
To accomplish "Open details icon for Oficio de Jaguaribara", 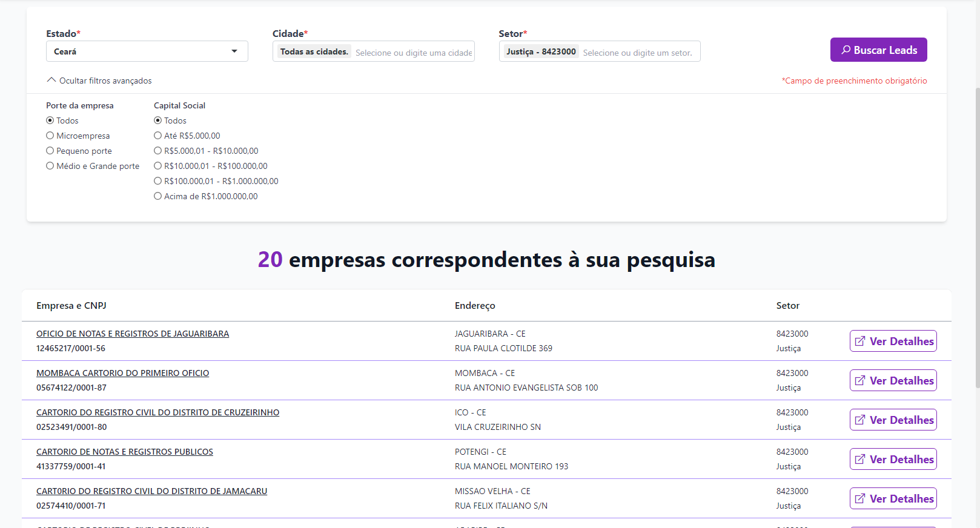I will click(860, 341).
